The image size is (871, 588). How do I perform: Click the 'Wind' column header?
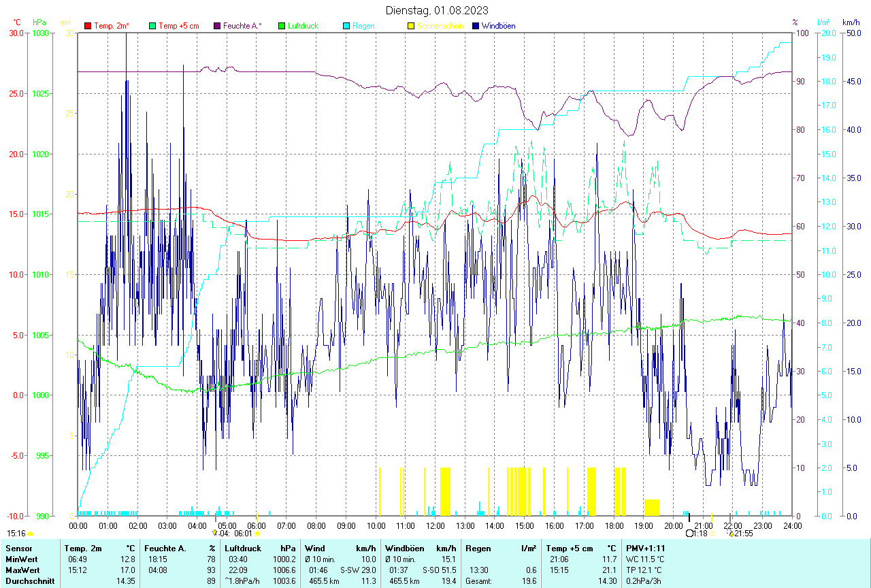pyautogui.click(x=315, y=548)
